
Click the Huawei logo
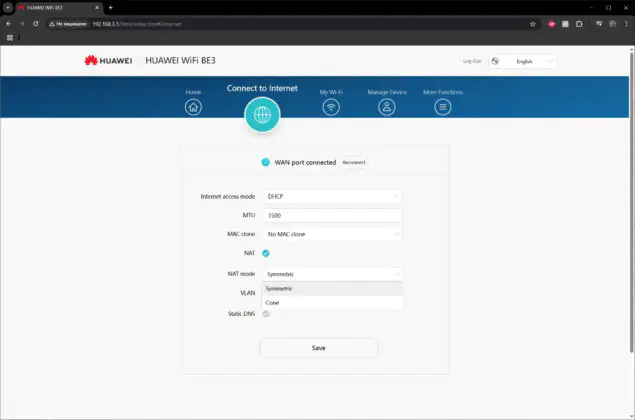pos(108,61)
